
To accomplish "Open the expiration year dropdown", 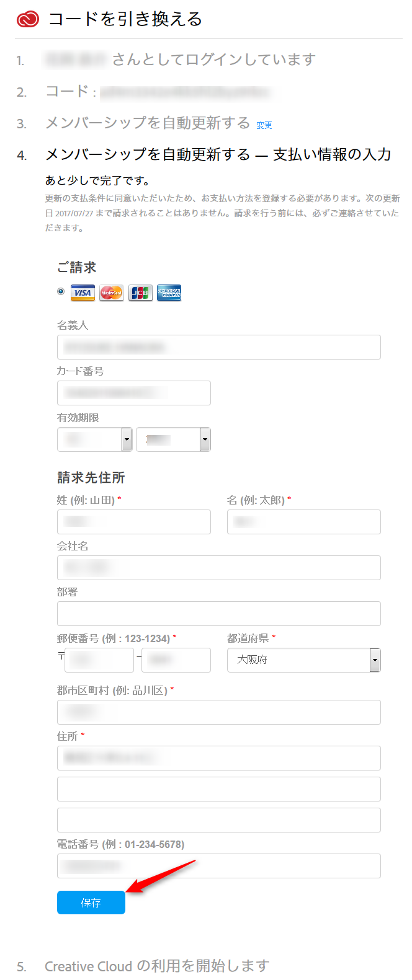I will coord(173,439).
